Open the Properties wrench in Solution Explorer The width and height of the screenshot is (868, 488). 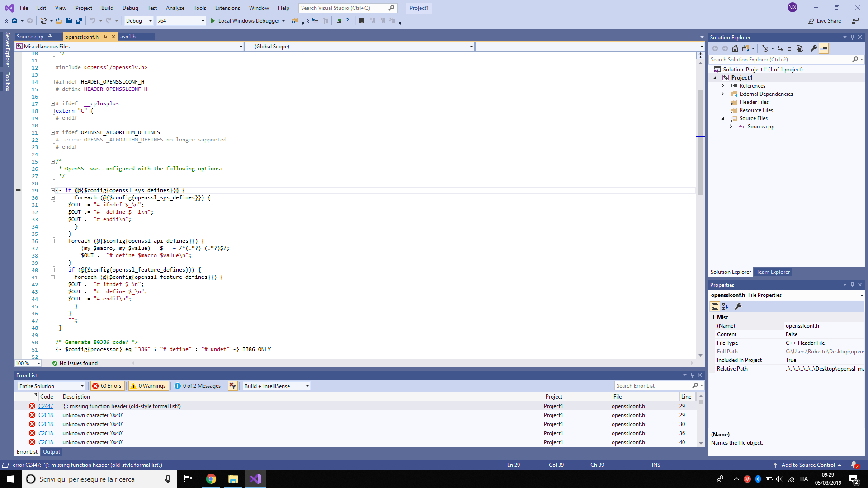pyautogui.click(x=814, y=48)
